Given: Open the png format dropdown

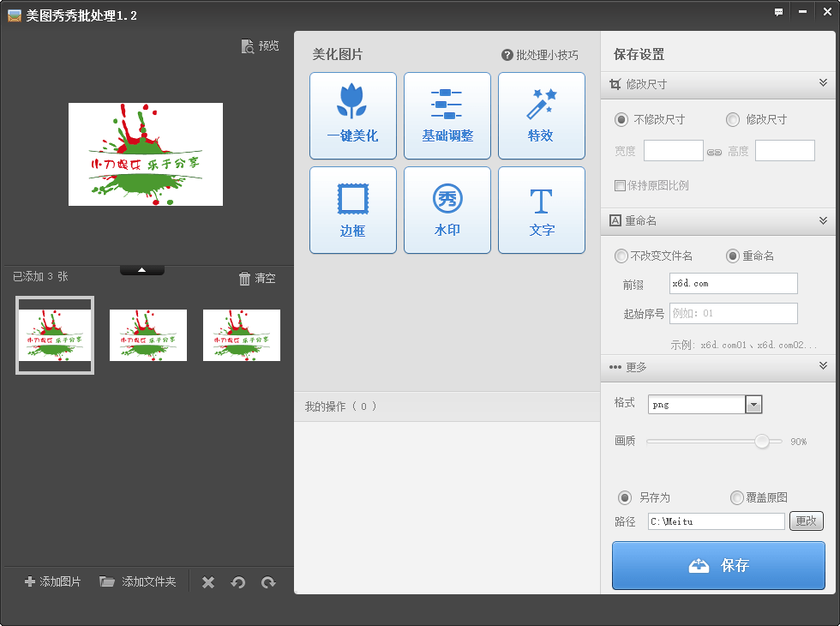Looking at the screenshot, I should click(753, 404).
